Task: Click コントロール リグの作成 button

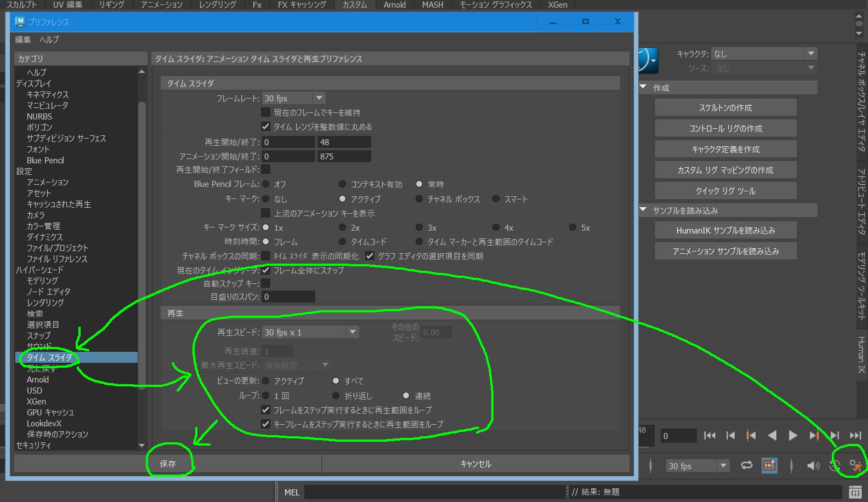Action: pos(725,128)
